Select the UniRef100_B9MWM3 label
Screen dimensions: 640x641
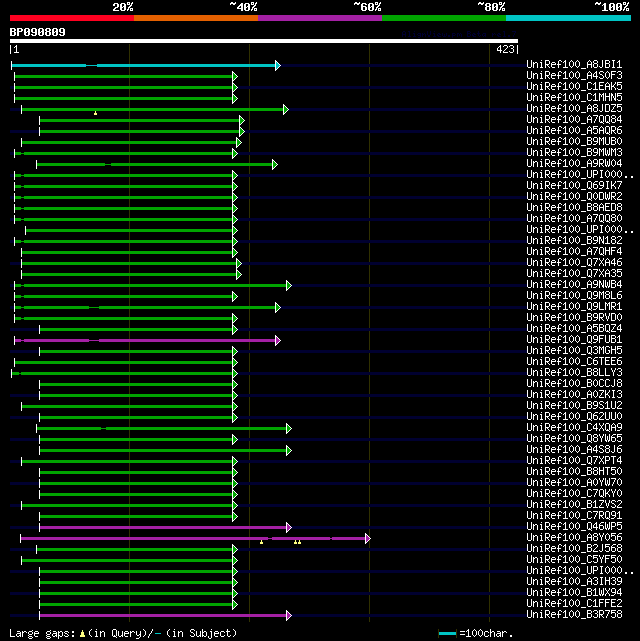pyautogui.click(x=574, y=153)
